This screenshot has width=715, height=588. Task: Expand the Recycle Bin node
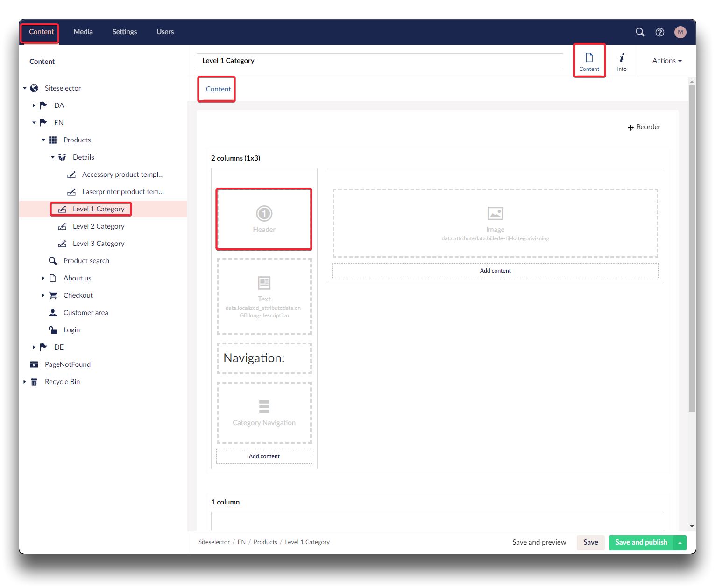tap(25, 382)
